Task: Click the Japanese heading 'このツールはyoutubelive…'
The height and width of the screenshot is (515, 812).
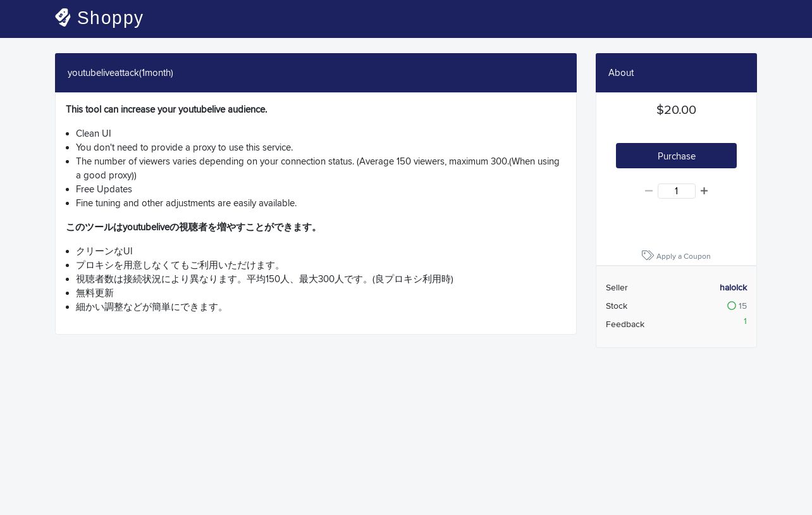Action: pyautogui.click(x=193, y=227)
